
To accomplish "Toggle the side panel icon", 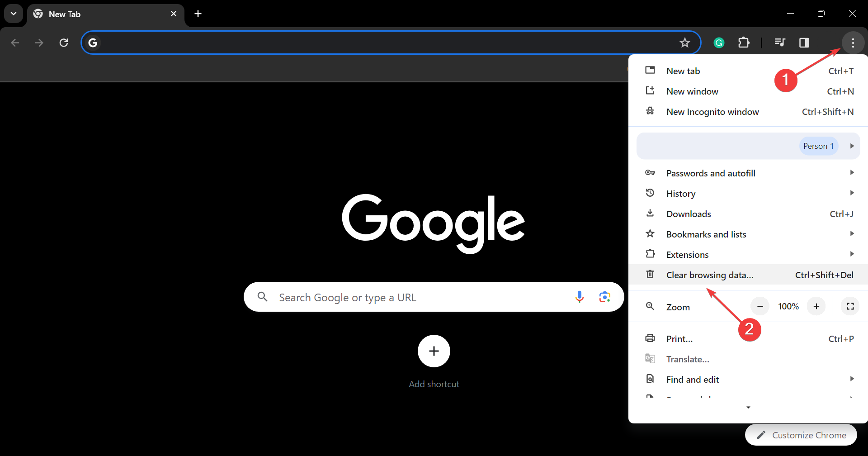I will pyautogui.click(x=804, y=43).
